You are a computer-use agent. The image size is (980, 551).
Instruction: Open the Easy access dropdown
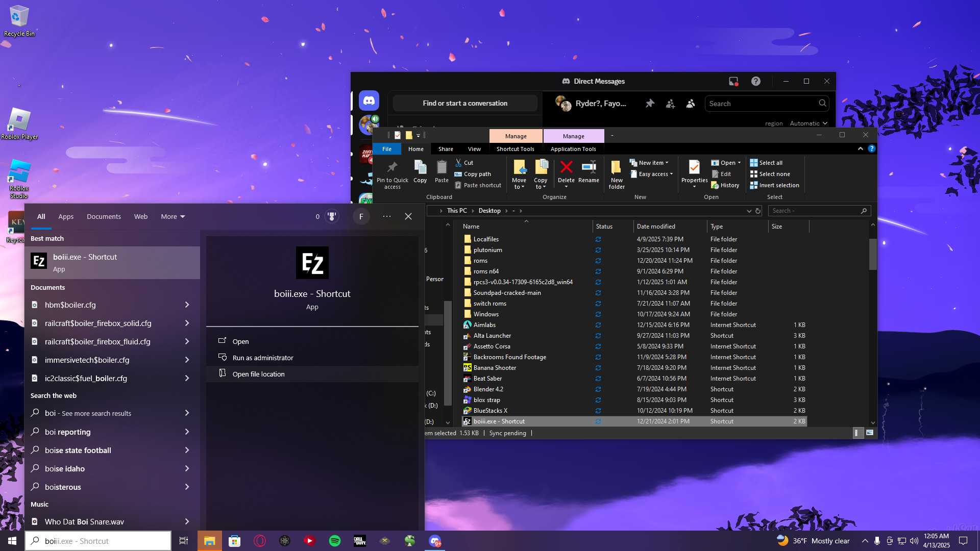point(651,174)
